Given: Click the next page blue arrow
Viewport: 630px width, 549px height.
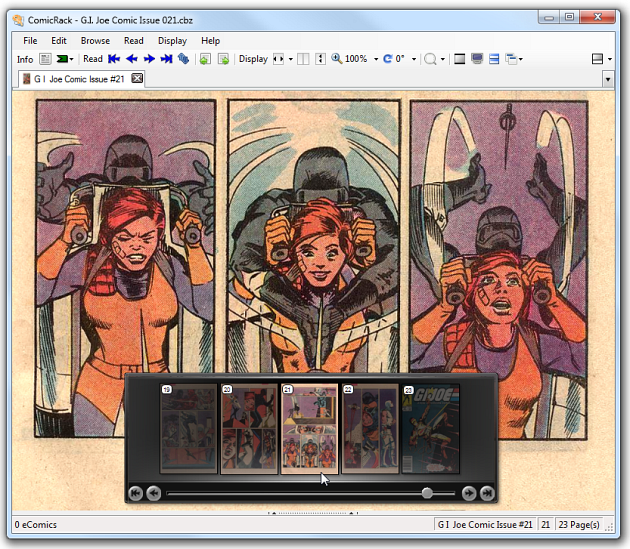Looking at the screenshot, I should (x=149, y=59).
